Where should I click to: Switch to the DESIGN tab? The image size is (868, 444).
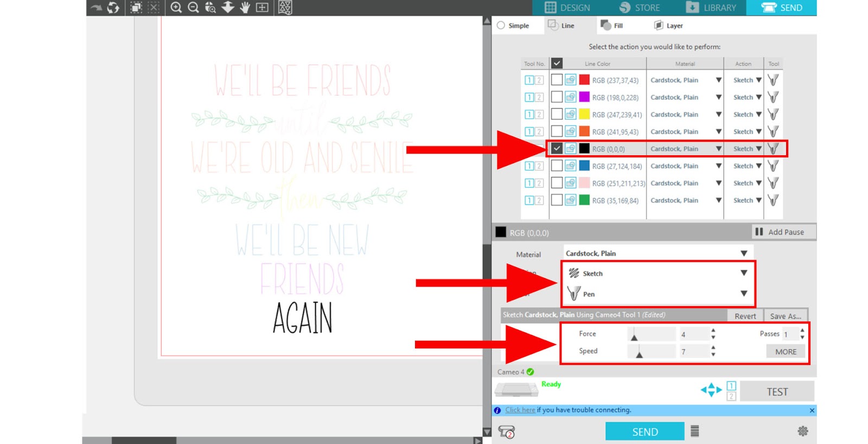[566, 8]
